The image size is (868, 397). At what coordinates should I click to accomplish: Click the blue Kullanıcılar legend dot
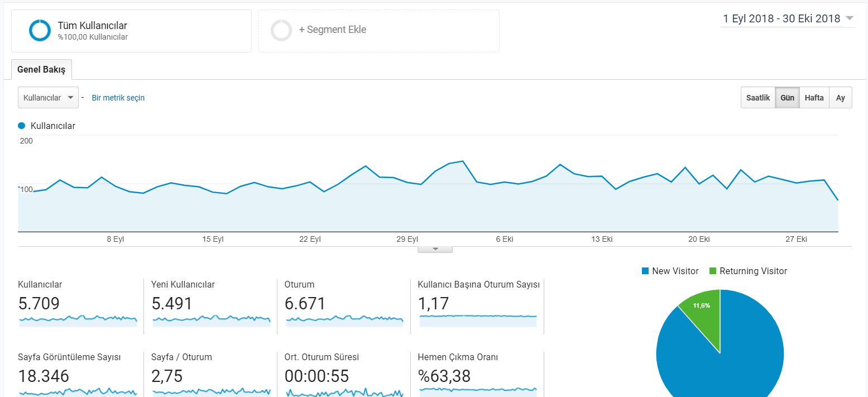click(x=22, y=126)
